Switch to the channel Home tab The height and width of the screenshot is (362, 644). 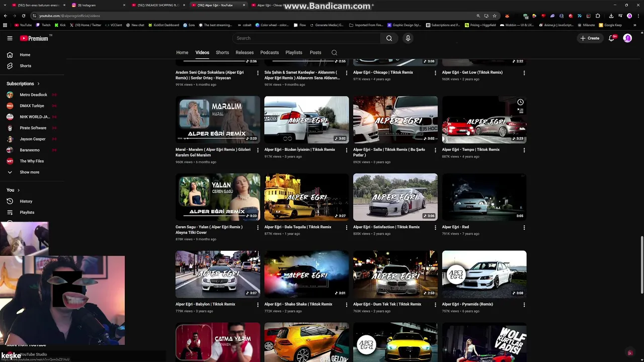(182, 52)
